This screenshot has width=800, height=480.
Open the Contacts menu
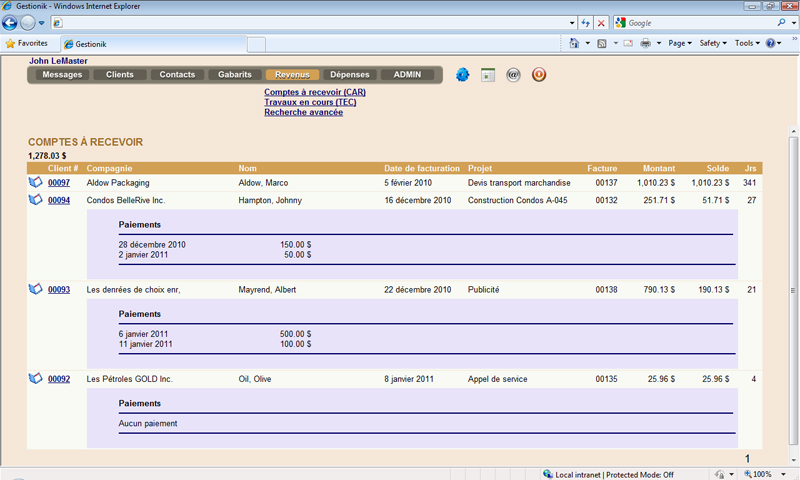(x=177, y=74)
